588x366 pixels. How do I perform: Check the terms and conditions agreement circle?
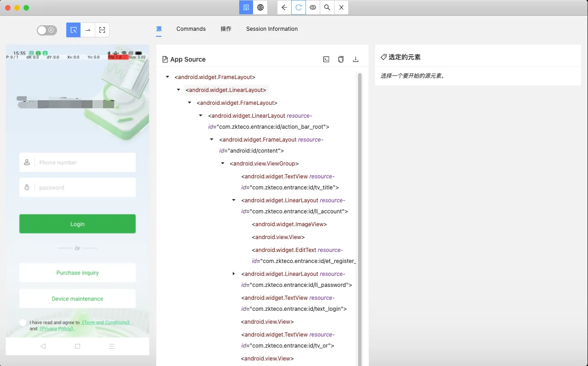[23, 323]
